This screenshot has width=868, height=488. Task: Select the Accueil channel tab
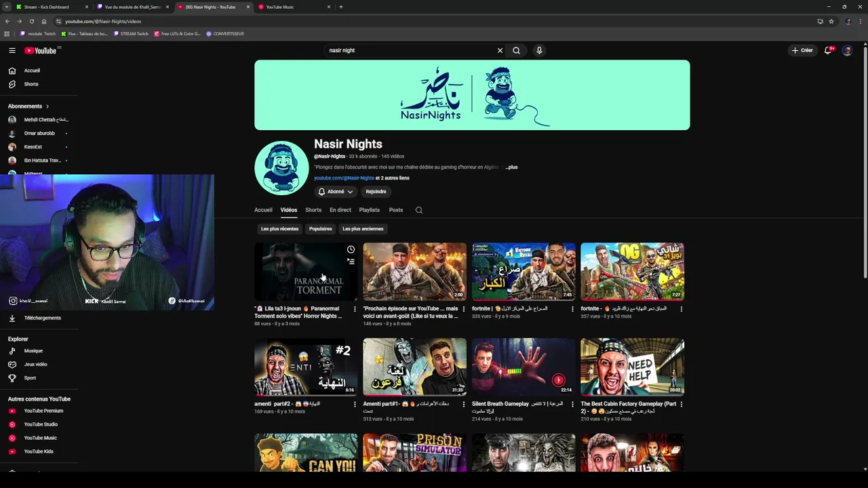tap(263, 210)
